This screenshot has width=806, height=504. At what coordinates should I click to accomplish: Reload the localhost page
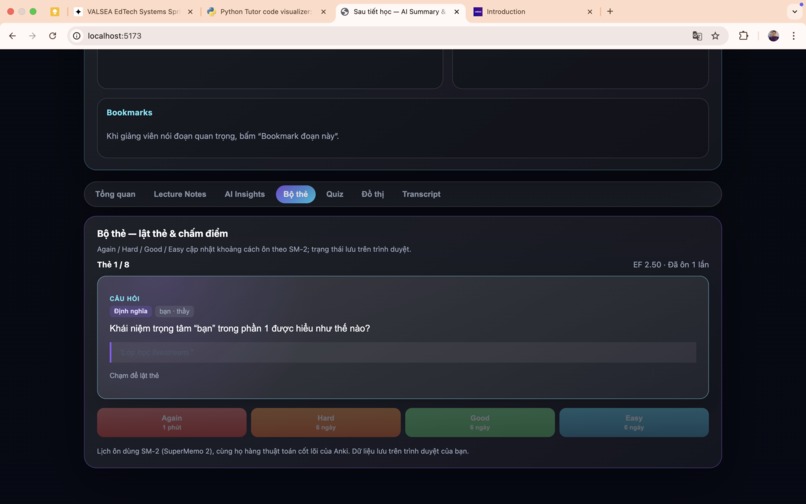52,35
